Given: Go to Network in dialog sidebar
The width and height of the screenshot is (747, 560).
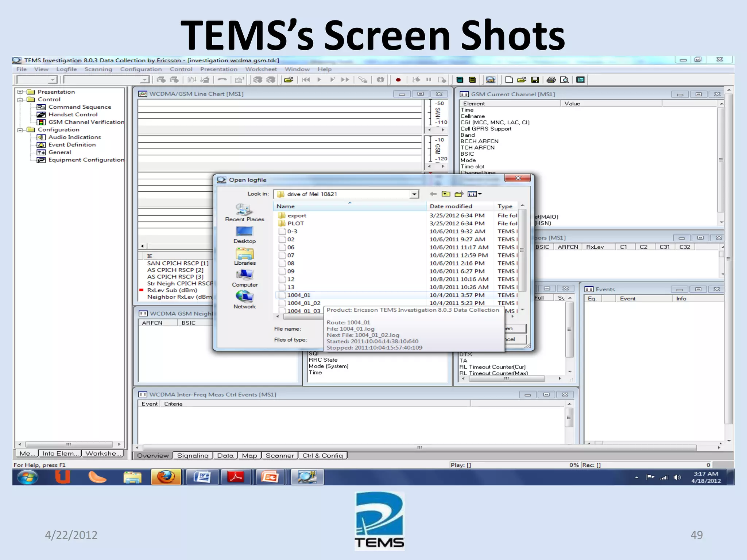Looking at the screenshot, I should [x=245, y=300].
